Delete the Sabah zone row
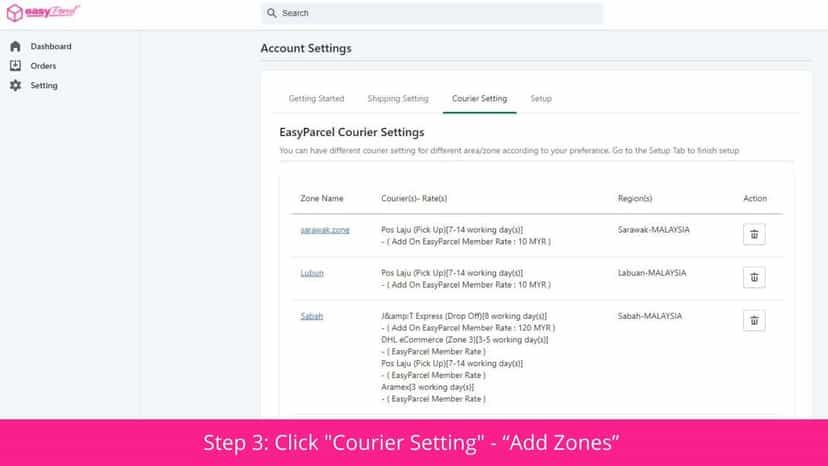Screen dimensions: 828x466 754,321
